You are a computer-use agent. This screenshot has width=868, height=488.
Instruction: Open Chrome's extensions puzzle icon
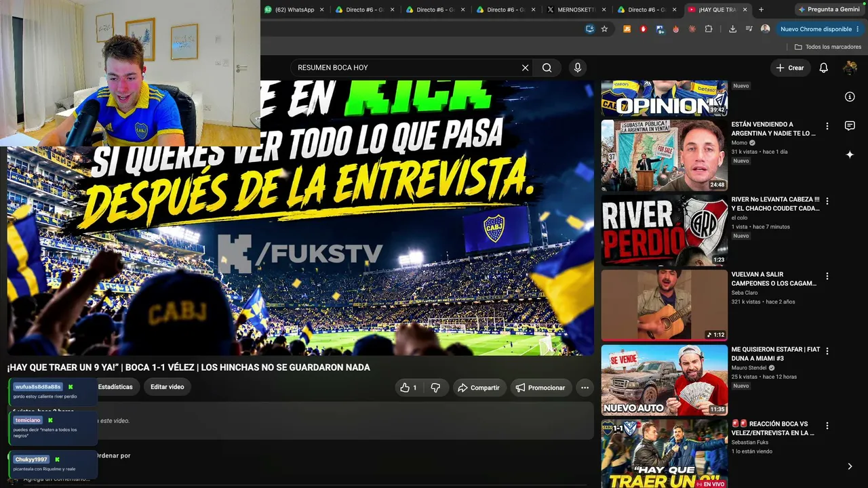tap(709, 29)
